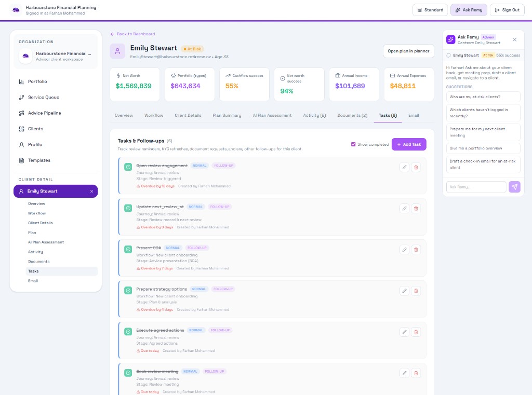The image size is (532, 395).
Task: Delete the Update next_review_at task
Action: click(x=416, y=209)
